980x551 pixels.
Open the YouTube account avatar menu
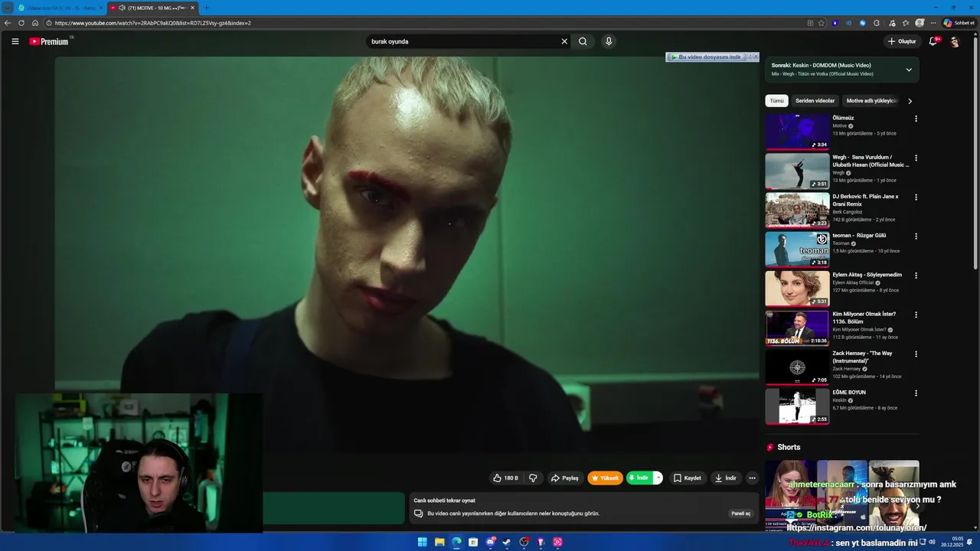coord(954,41)
